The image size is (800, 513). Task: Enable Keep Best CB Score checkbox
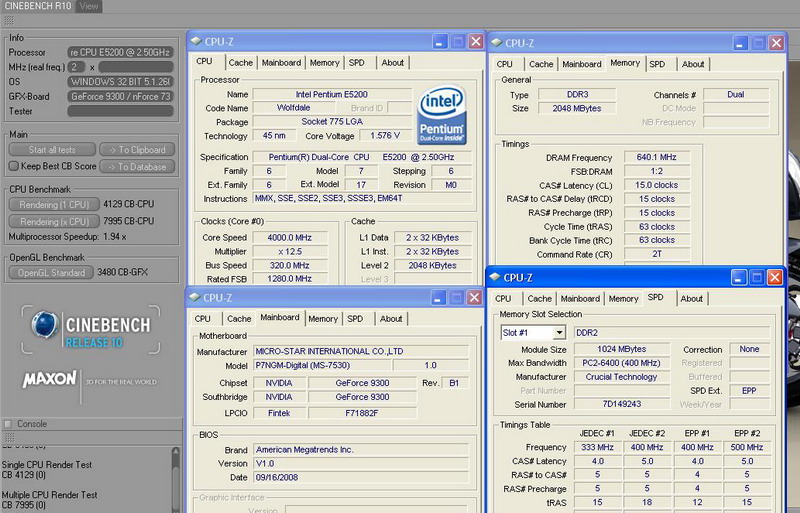pyautogui.click(x=14, y=166)
